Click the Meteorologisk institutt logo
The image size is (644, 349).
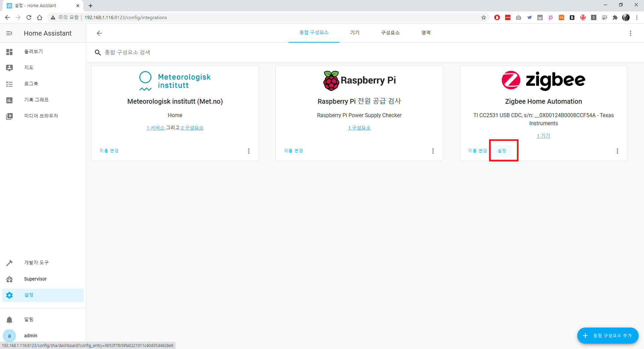click(x=175, y=81)
